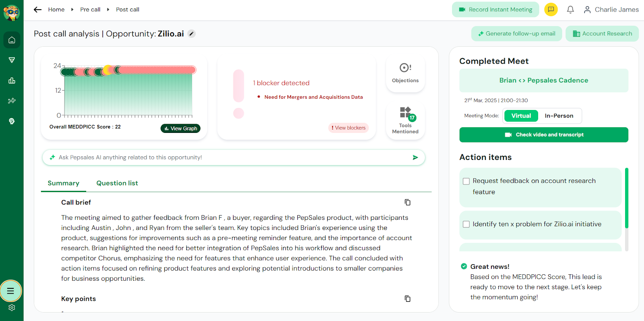Select Virtual meeting mode
The height and width of the screenshot is (321, 644).
pos(521,116)
